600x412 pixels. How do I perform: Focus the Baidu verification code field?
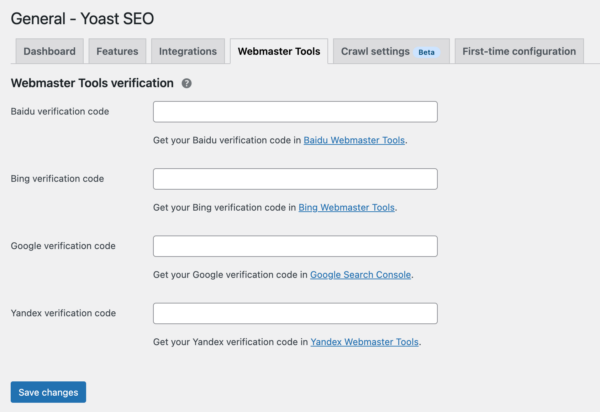(x=295, y=112)
